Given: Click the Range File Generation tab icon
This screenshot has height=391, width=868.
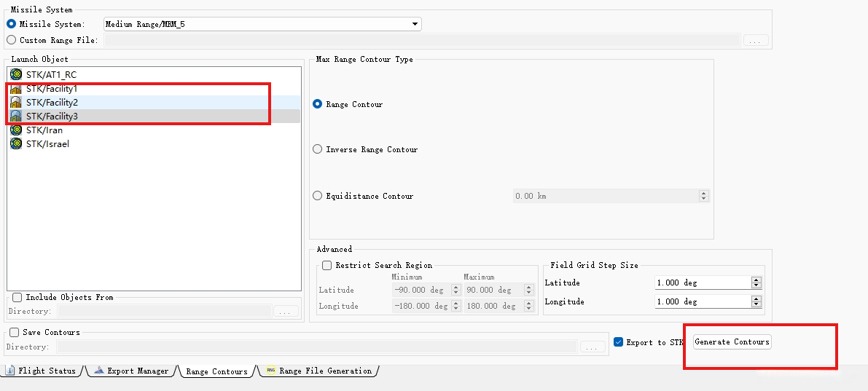Looking at the screenshot, I should click(270, 371).
